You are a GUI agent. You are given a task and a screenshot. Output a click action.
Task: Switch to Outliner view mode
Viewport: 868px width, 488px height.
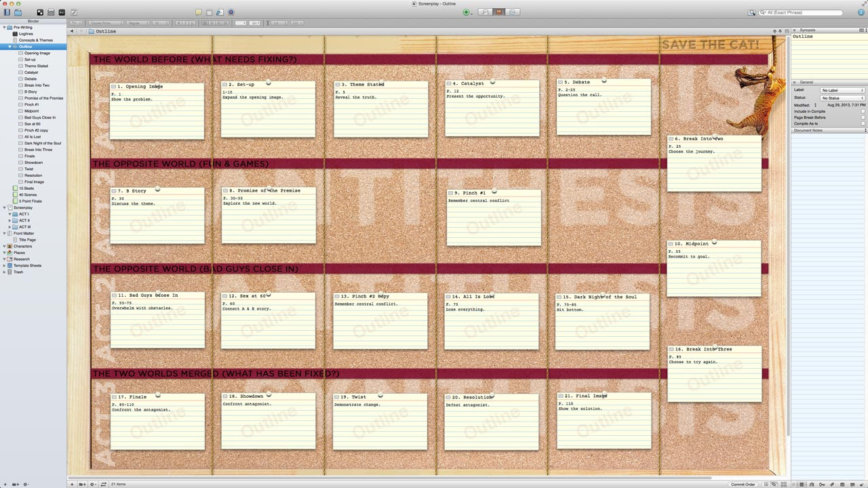(x=514, y=12)
